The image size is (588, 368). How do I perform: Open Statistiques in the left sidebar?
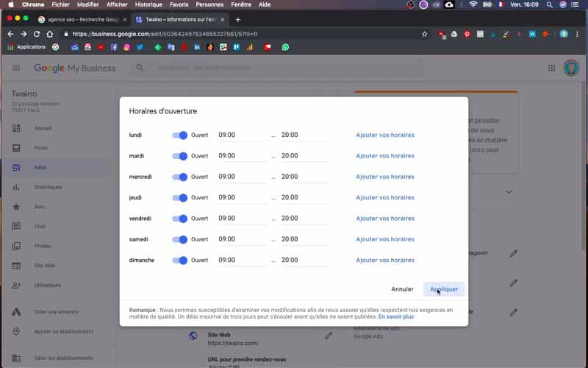48,187
